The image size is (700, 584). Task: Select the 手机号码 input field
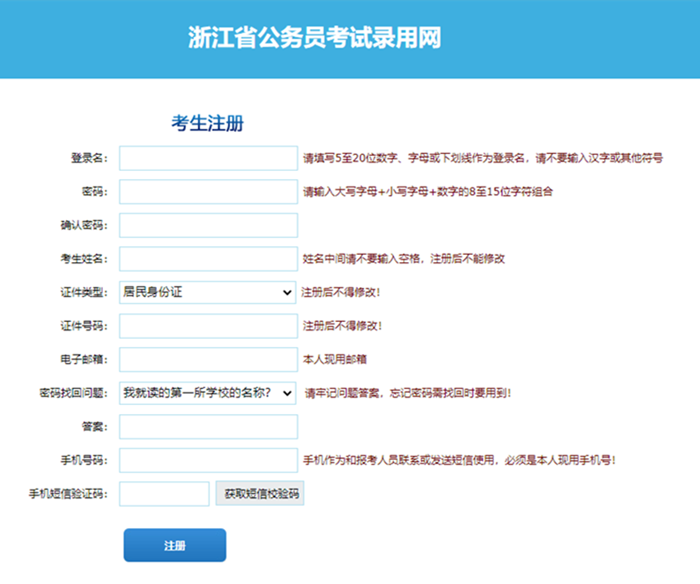point(208,460)
